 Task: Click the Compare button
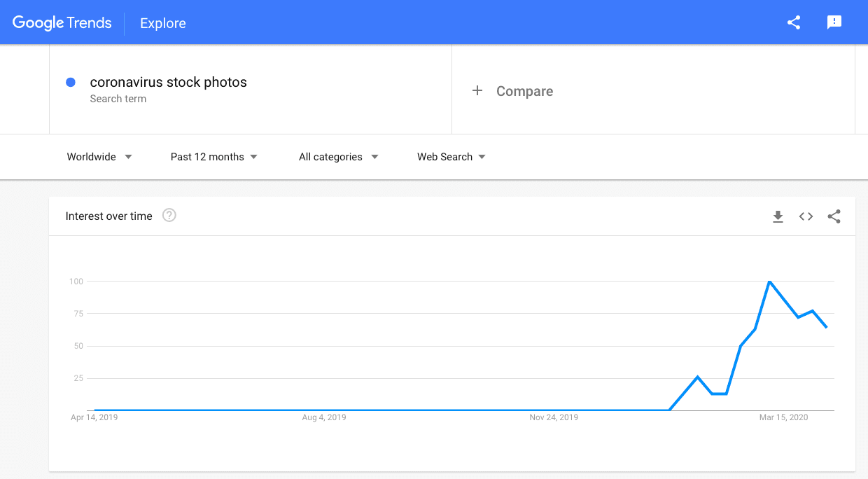[524, 91]
